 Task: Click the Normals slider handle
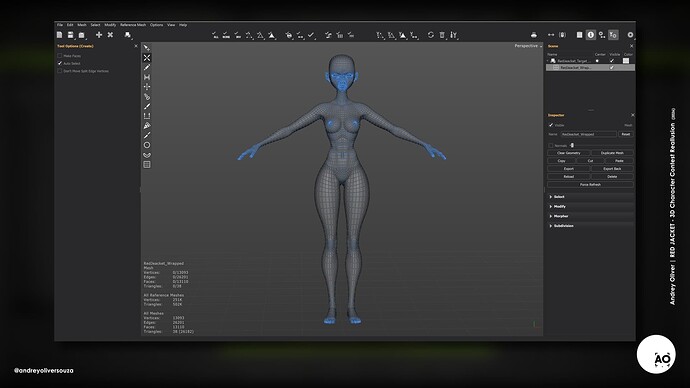click(x=572, y=145)
